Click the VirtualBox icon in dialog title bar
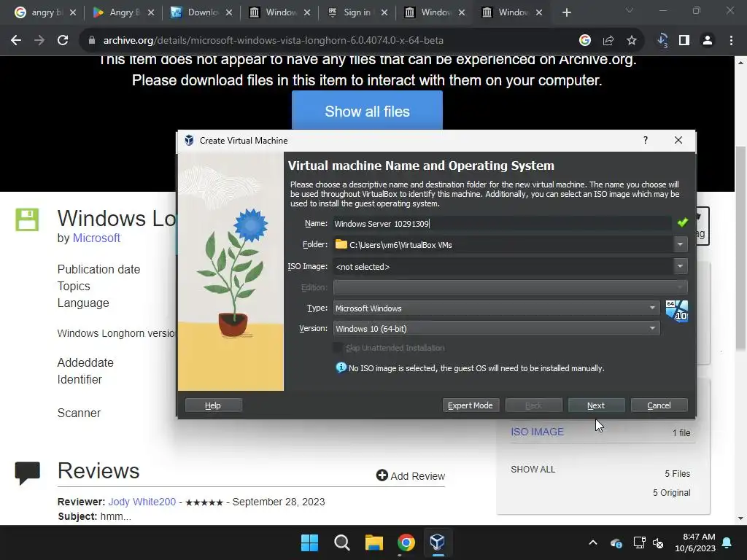747x560 pixels. pyautogui.click(x=189, y=141)
